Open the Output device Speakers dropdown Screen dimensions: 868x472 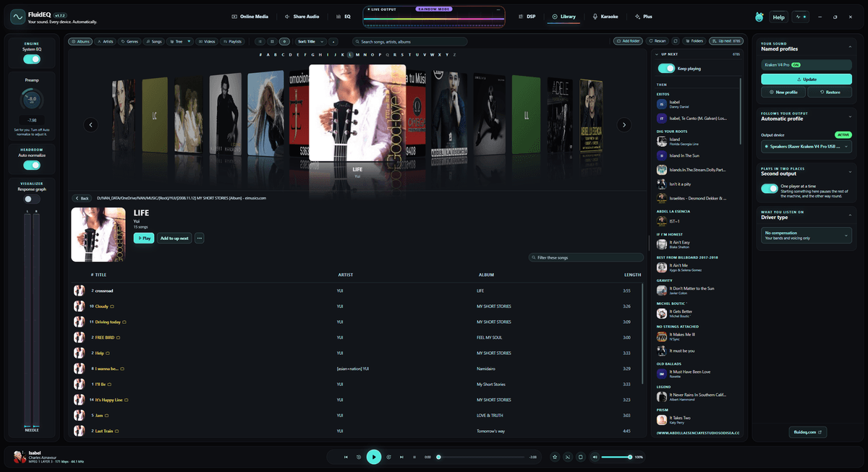(x=807, y=147)
